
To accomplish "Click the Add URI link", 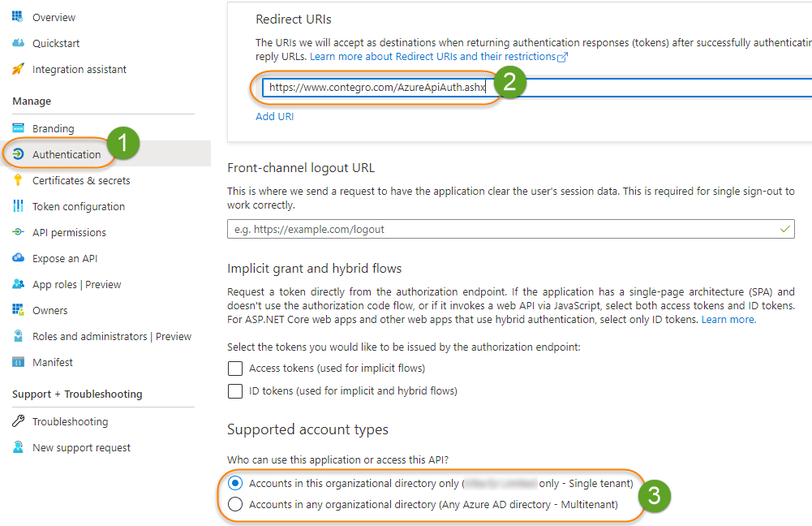I will pos(274,116).
